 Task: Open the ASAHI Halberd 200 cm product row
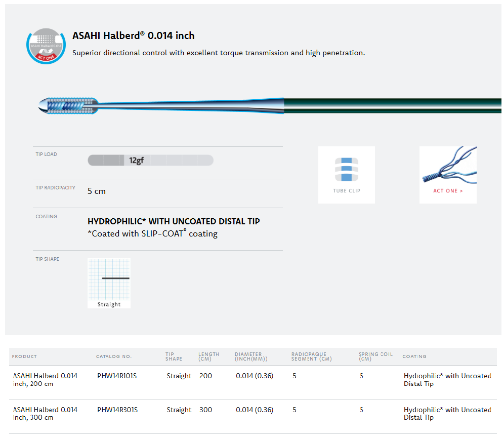pos(45,380)
